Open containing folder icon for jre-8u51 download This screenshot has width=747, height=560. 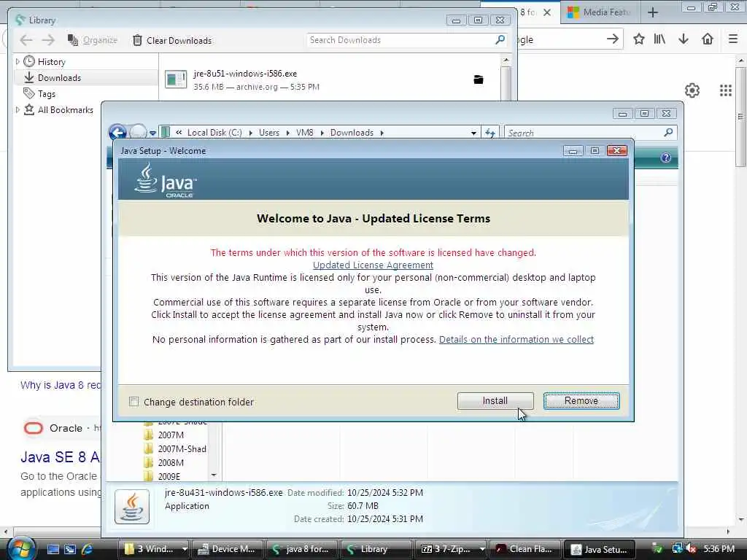pos(479,79)
